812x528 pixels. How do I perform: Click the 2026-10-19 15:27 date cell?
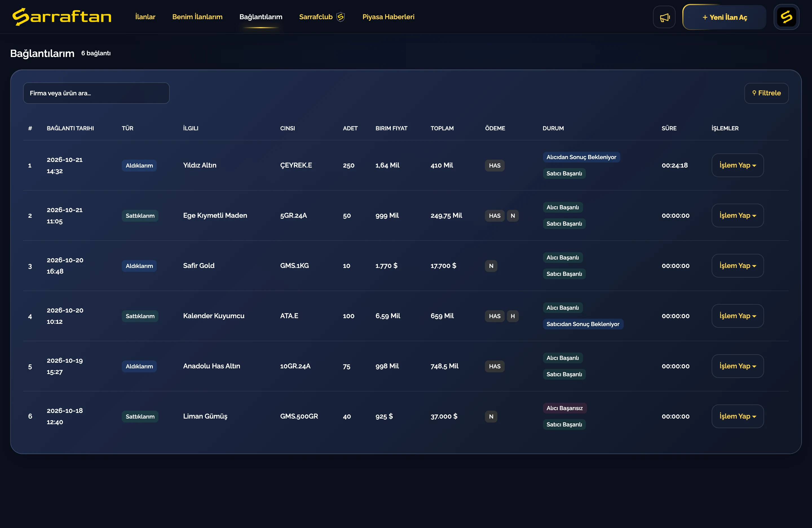coord(65,366)
